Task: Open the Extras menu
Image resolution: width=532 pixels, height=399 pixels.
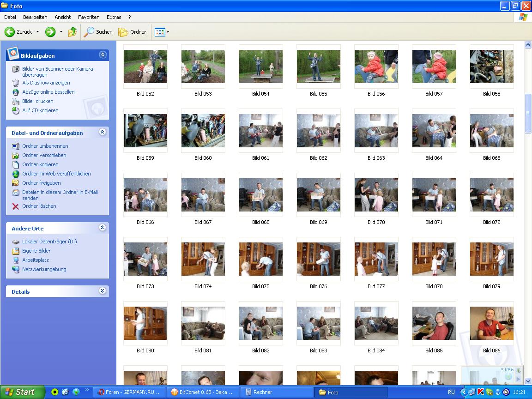Action: pos(114,17)
